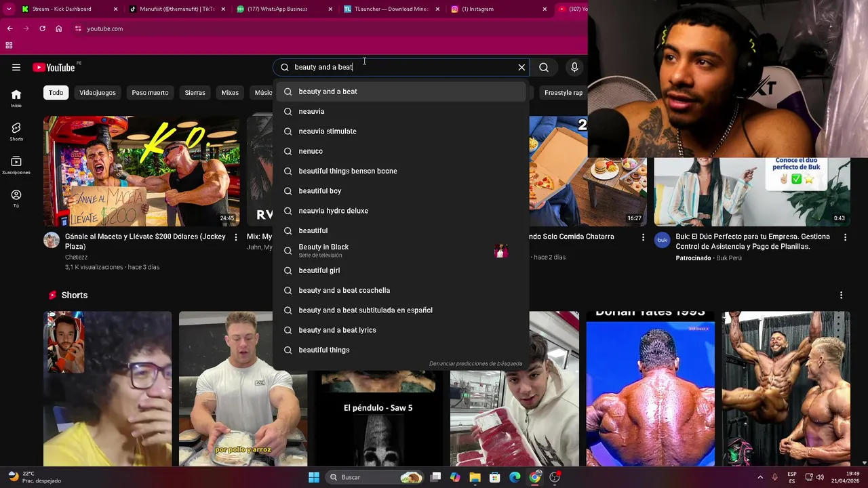
Task: Open the Gánale al Maceta video thumbnail
Action: pos(141,171)
